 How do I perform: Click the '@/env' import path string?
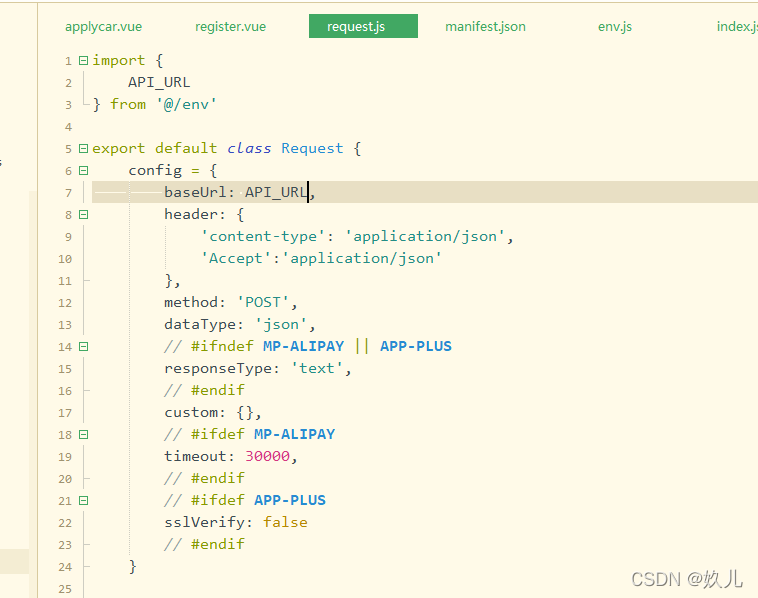click(x=186, y=104)
